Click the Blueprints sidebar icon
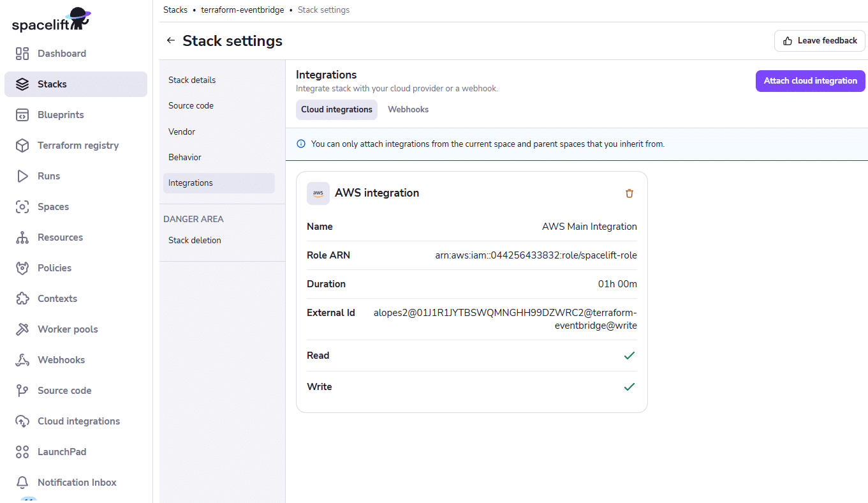Screen dimensions: 868x503 (22, 115)
